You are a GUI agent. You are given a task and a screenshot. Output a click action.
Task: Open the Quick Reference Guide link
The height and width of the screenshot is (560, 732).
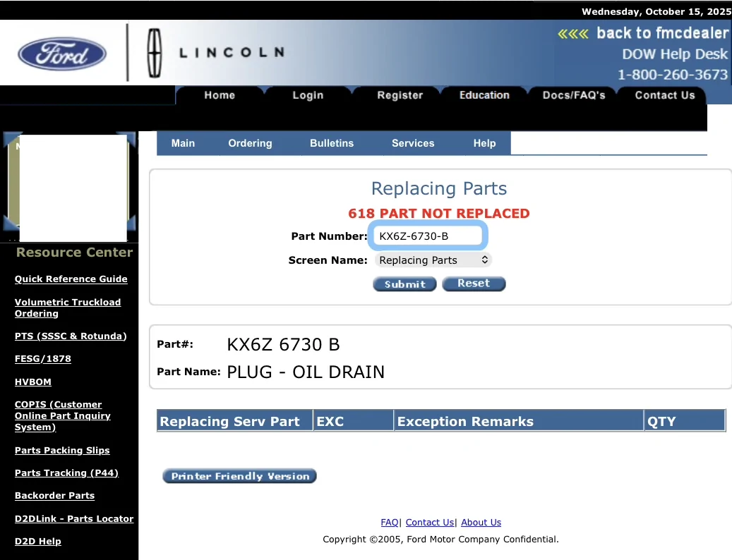(x=71, y=279)
